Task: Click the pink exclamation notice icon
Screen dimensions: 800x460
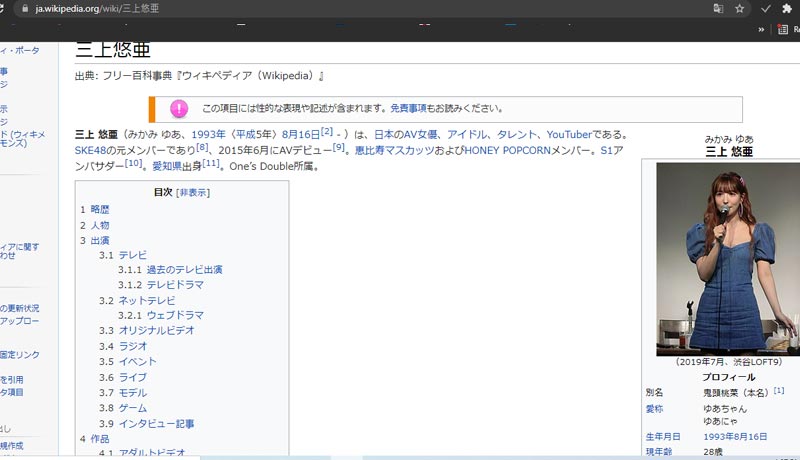Action: (x=179, y=108)
